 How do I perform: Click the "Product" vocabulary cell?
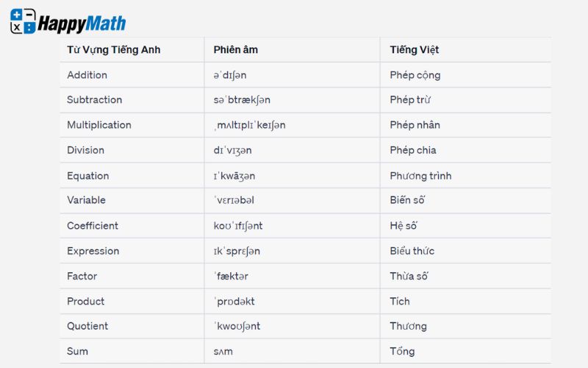coord(85,301)
